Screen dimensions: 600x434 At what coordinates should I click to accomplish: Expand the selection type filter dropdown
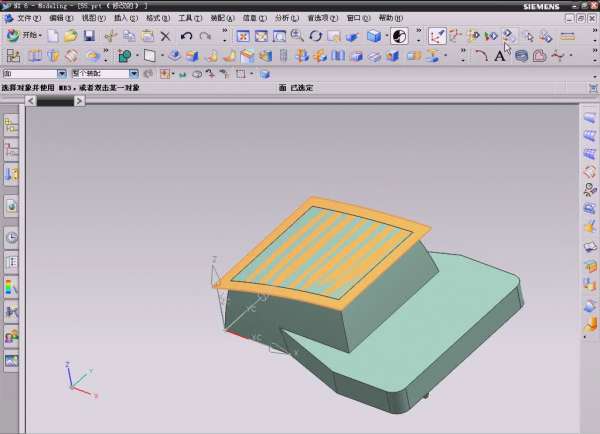coord(62,74)
